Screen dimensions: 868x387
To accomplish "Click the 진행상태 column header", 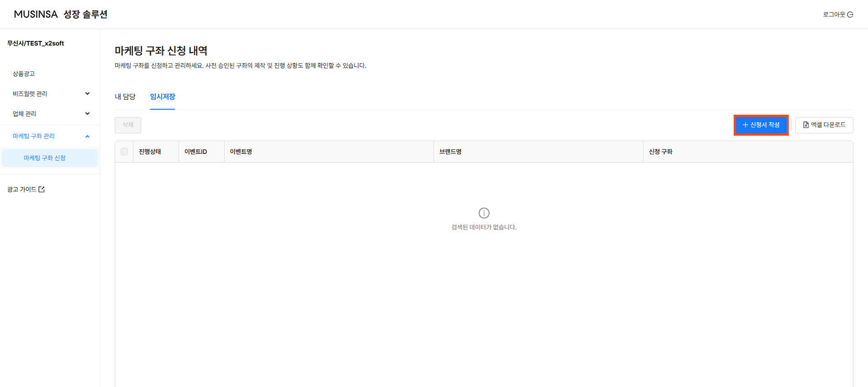I will click(150, 152).
